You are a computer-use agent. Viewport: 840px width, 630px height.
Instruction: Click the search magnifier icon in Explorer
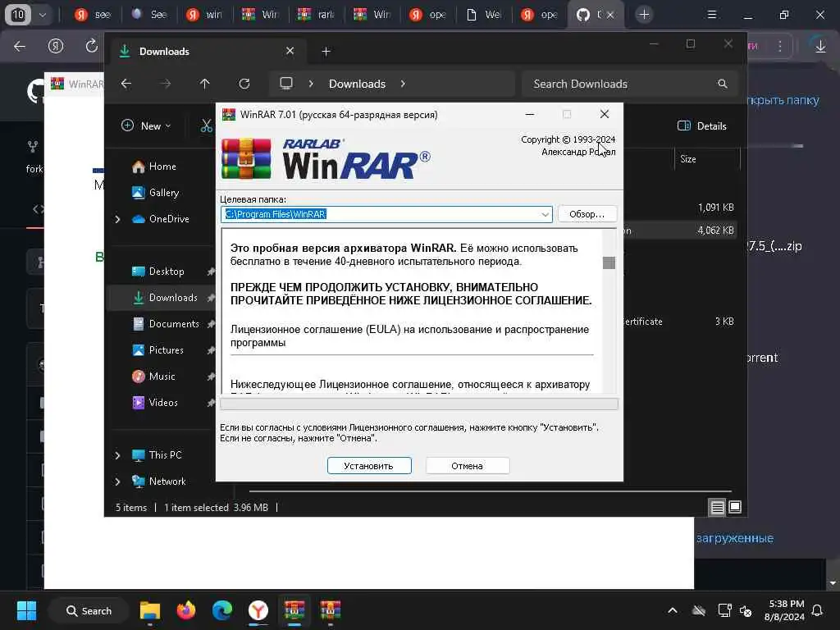722,84
